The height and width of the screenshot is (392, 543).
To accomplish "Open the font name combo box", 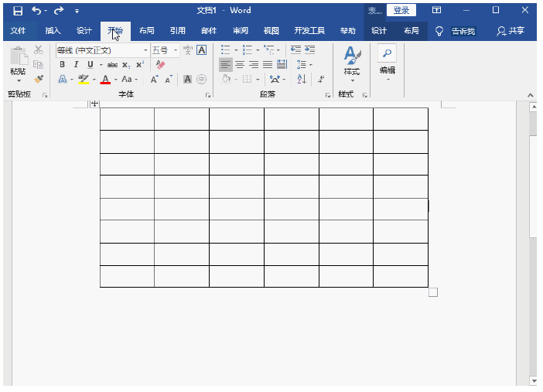I will click(x=103, y=50).
